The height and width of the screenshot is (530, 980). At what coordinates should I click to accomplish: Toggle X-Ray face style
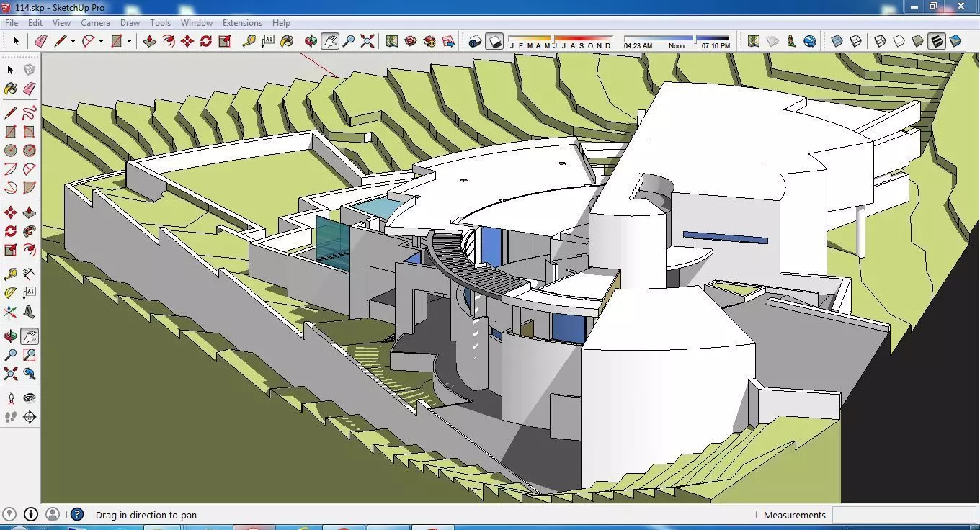[837, 41]
